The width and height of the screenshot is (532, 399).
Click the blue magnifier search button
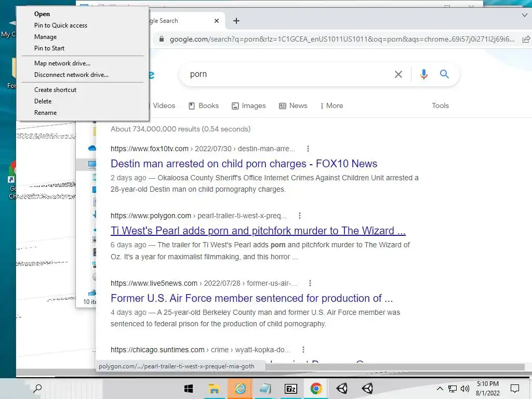pyautogui.click(x=444, y=74)
